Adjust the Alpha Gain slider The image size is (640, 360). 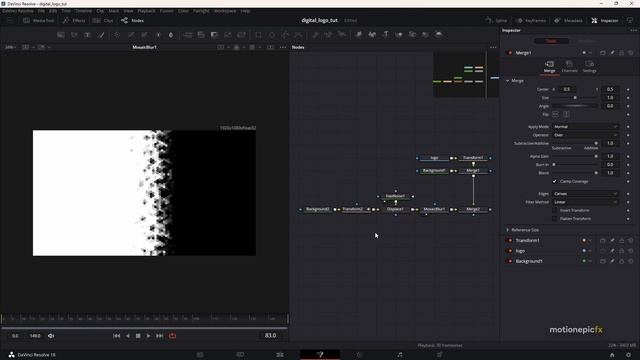pyautogui.click(x=575, y=156)
